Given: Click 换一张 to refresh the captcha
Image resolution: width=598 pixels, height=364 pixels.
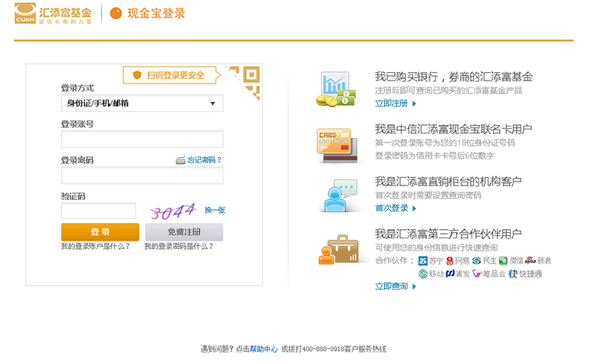Looking at the screenshot, I should pos(215,210).
